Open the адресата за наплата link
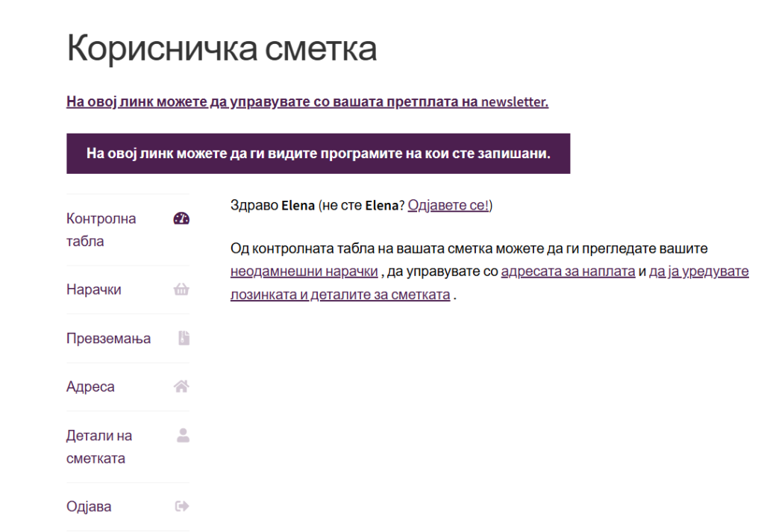 (x=568, y=272)
